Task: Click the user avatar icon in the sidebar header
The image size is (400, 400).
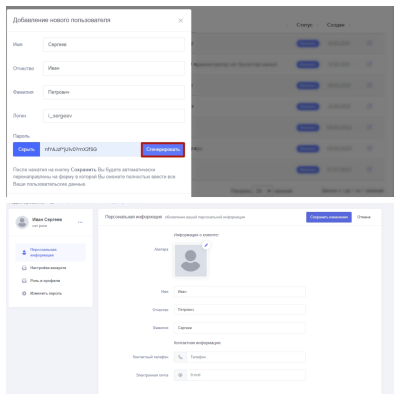Action: coord(22,222)
